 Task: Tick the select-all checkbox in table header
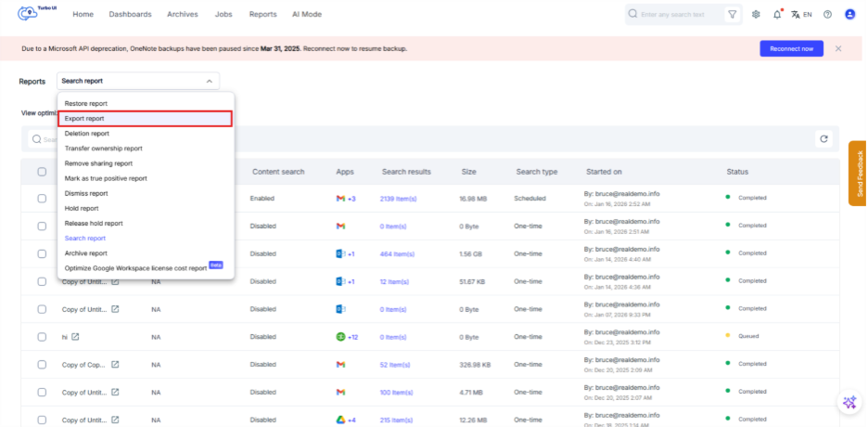click(42, 172)
